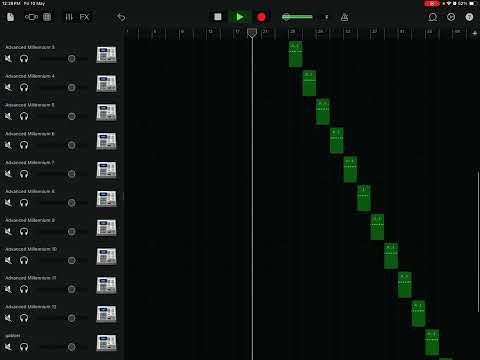Mute the Advanced Millennium 12 track

tap(8, 318)
